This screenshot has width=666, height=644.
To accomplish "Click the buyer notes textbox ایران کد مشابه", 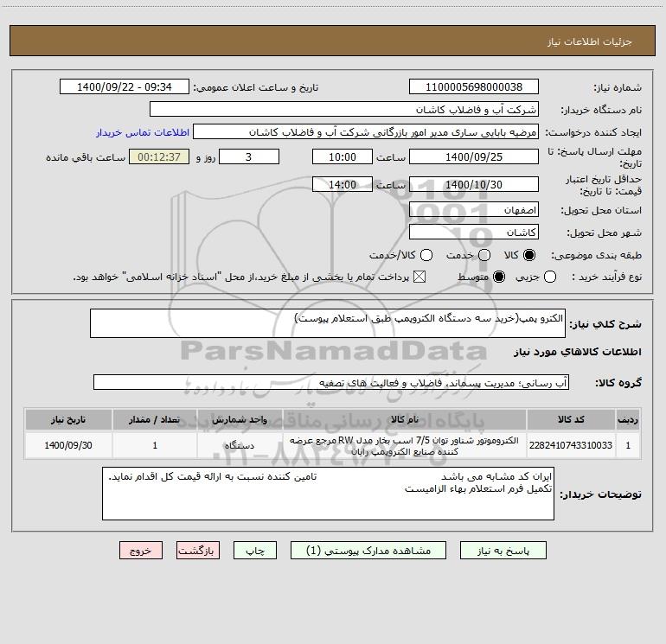I will pyautogui.click(x=328, y=494).
